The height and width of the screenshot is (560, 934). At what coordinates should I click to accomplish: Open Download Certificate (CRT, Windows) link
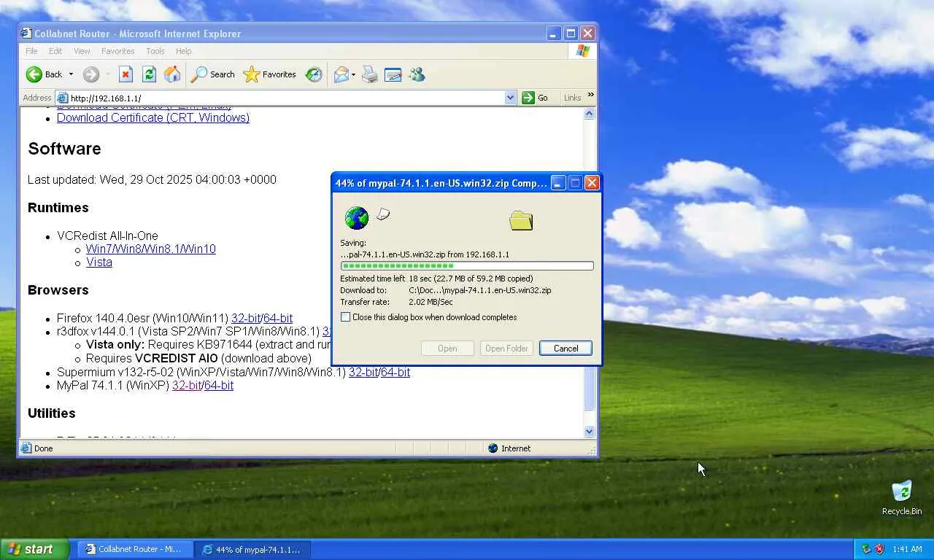pyautogui.click(x=153, y=117)
